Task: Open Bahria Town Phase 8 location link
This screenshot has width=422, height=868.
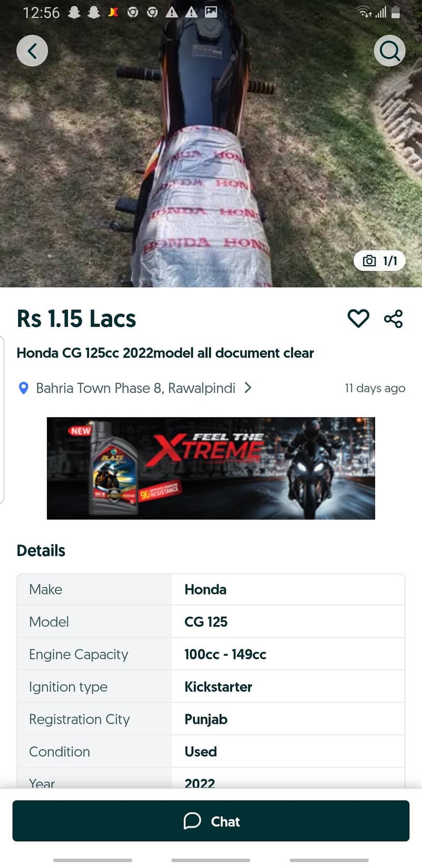Action: pos(136,388)
